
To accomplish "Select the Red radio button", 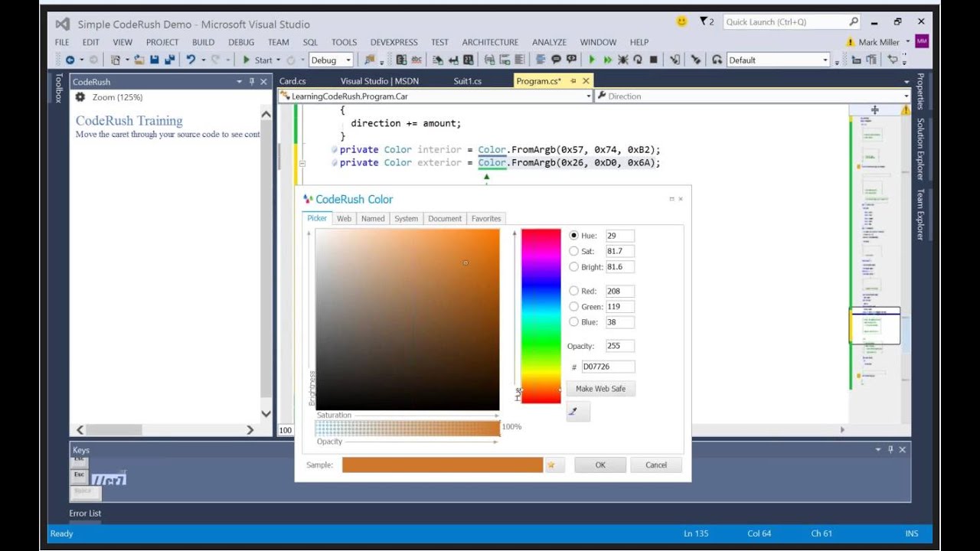I will click(574, 291).
